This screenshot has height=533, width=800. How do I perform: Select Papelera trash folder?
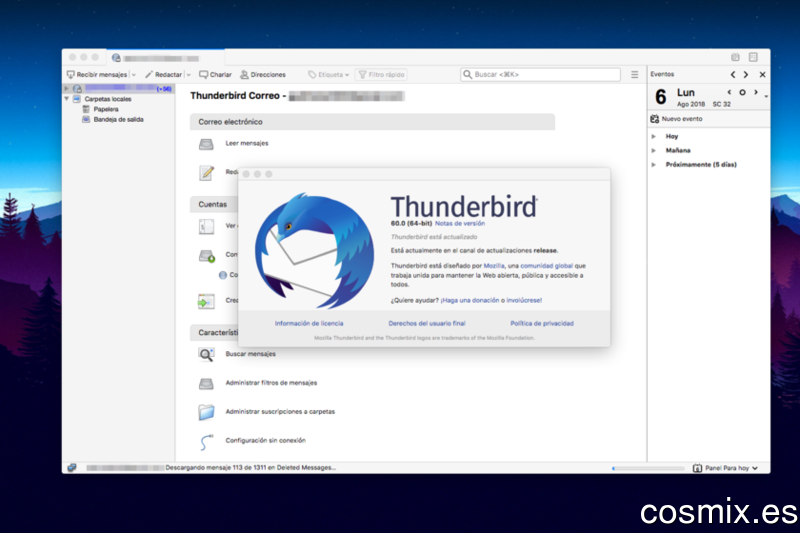(106, 109)
